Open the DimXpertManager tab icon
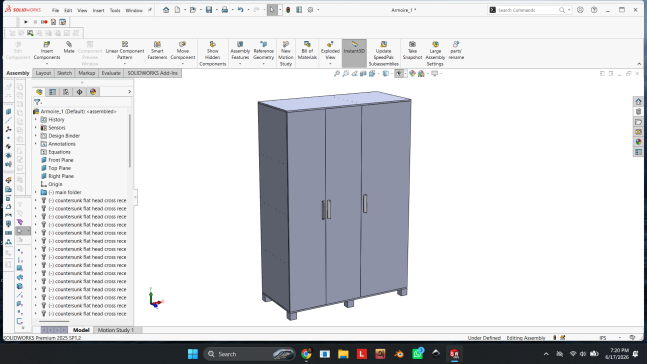 tap(80, 92)
